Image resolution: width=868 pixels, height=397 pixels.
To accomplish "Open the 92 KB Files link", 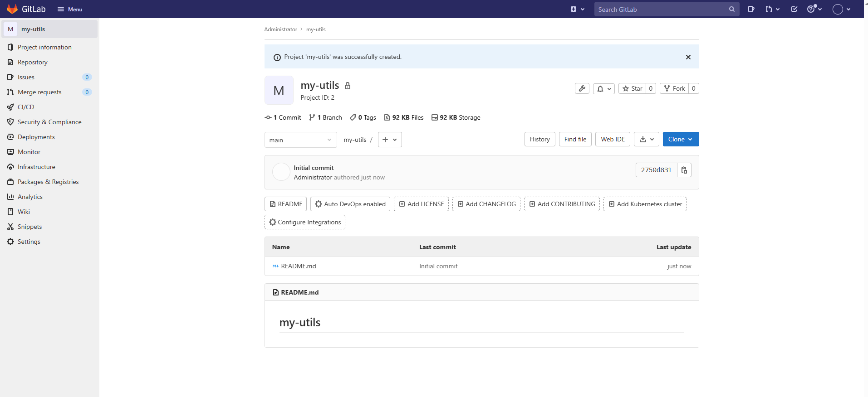I will pyautogui.click(x=404, y=117).
